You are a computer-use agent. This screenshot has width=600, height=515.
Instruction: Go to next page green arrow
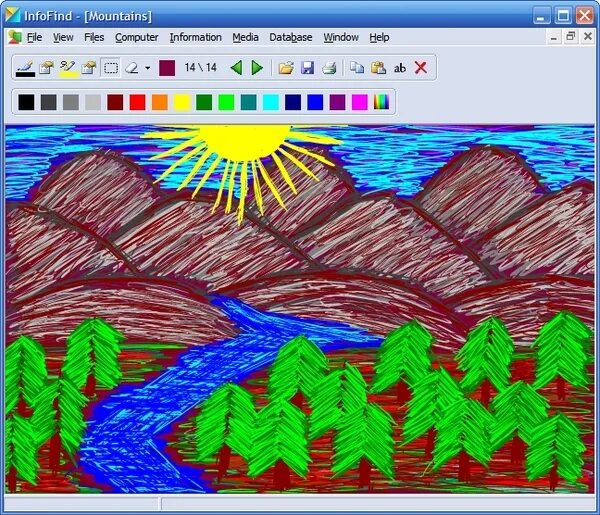tap(258, 68)
